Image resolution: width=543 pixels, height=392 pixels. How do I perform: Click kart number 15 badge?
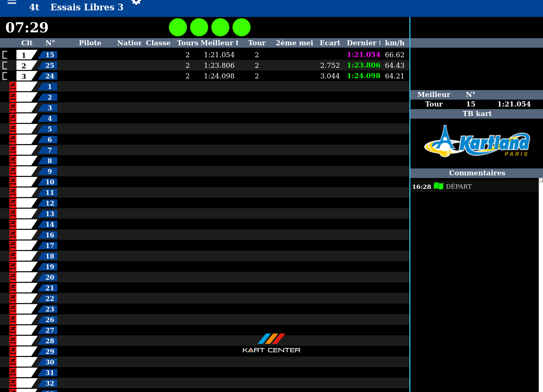click(49, 55)
